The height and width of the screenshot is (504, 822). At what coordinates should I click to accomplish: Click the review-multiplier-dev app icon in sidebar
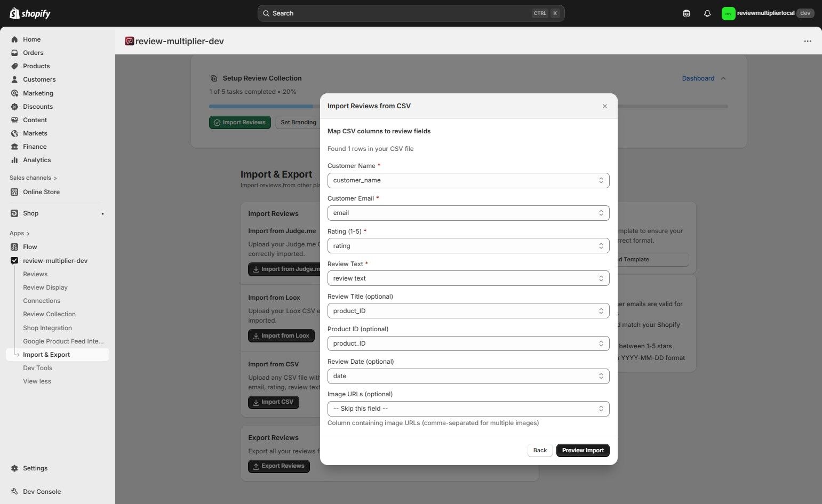[14, 261]
